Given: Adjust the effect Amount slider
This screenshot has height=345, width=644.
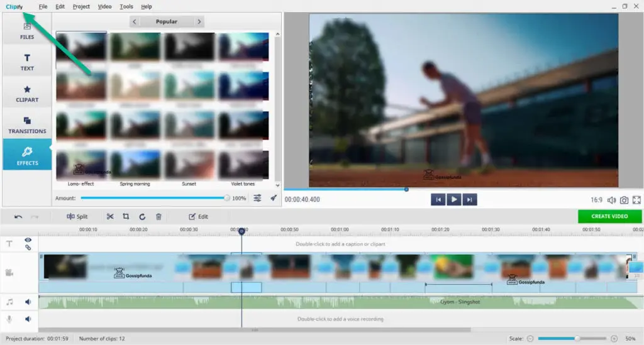Looking at the screenshot, I should (x=155, y=198).
